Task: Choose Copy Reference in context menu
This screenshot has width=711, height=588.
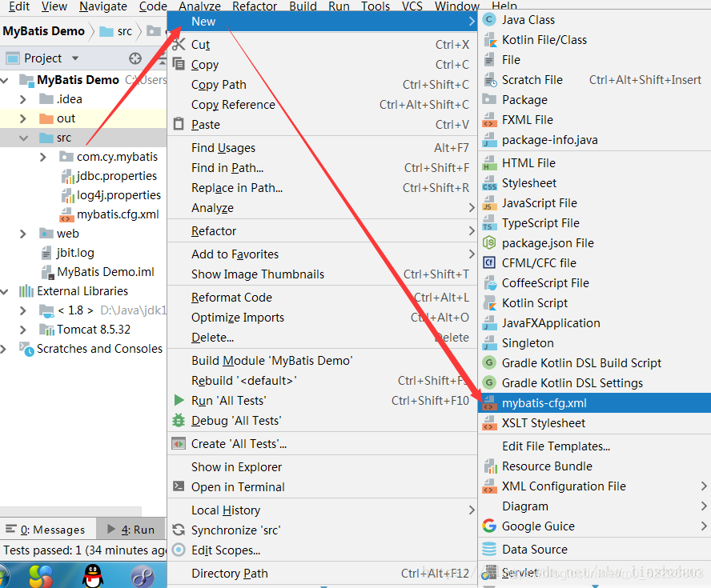Action: [x=322, y=104]
